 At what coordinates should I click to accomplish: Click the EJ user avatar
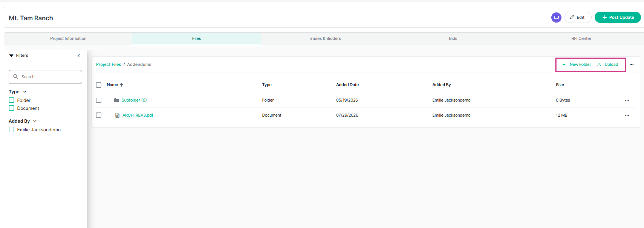pos(556,17)
